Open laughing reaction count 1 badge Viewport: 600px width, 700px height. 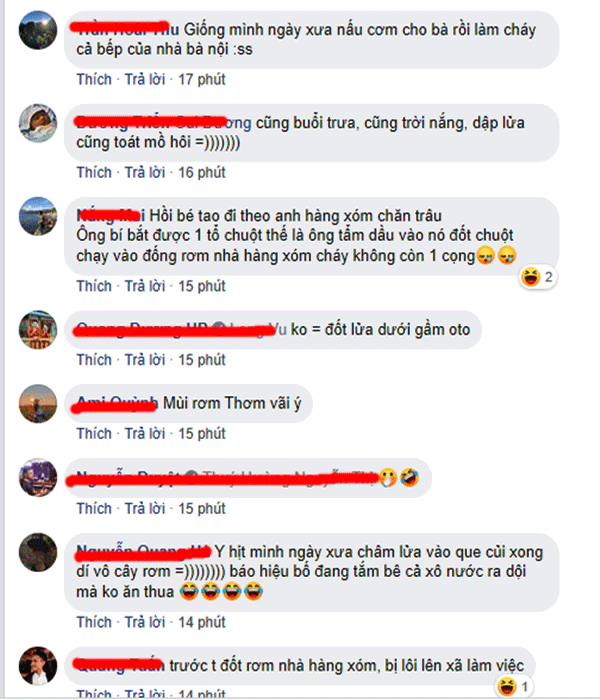[515, 686]
